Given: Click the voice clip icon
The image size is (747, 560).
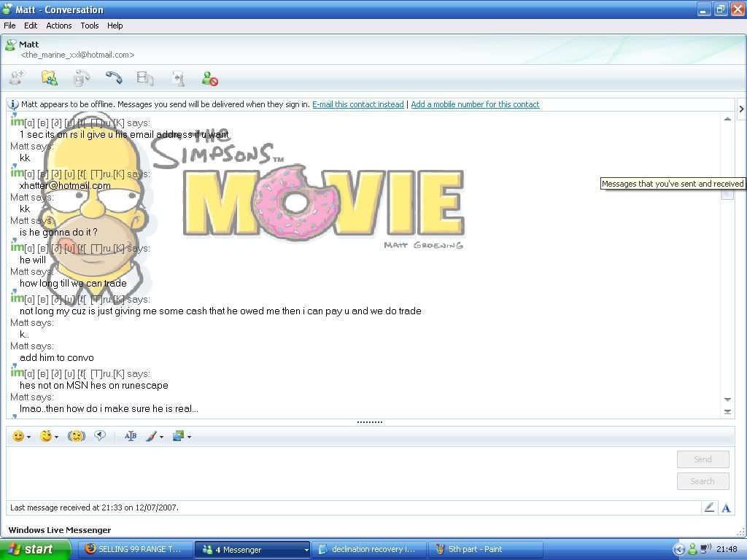Looking at the screenshot, I should 100,436.
